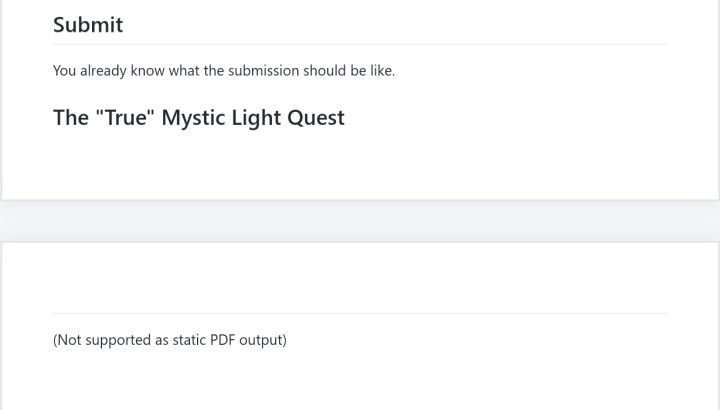720x410 pixels.
Task: Click the divider line under Submit heading
Action: point(360,44)
